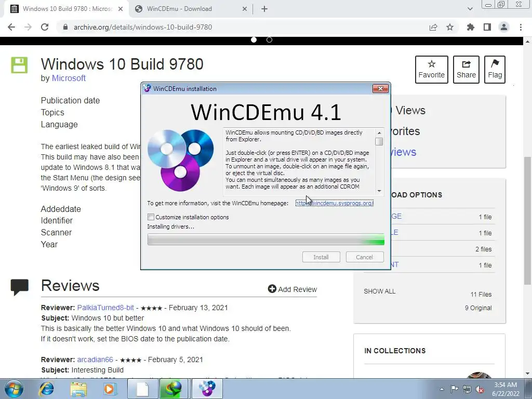Click the WinCDEmu installer taskbar icon
The width and height of the screenshot is (532, 399).
(207, 389)
